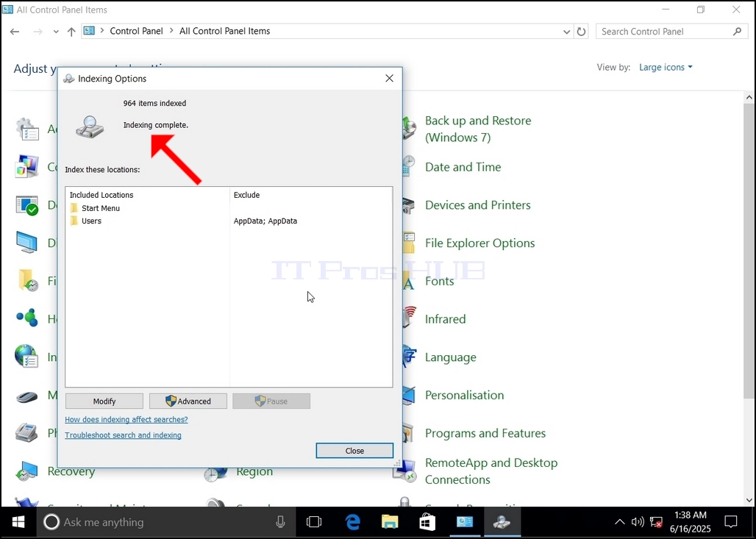Open Recovery control panel item
The image size is (756, 539).
coord(71,471)
